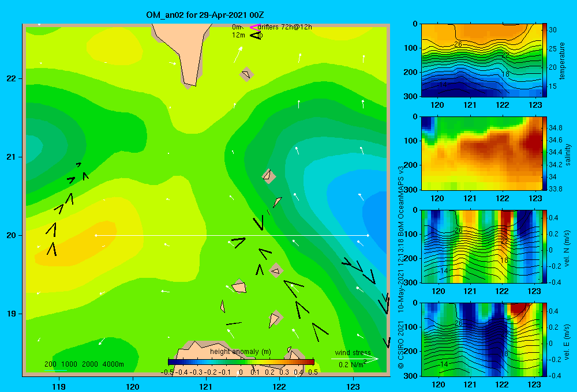577x392 pixels.
Task: Click the magenta 0m drifter marker in legend
Action: [255, 27]
